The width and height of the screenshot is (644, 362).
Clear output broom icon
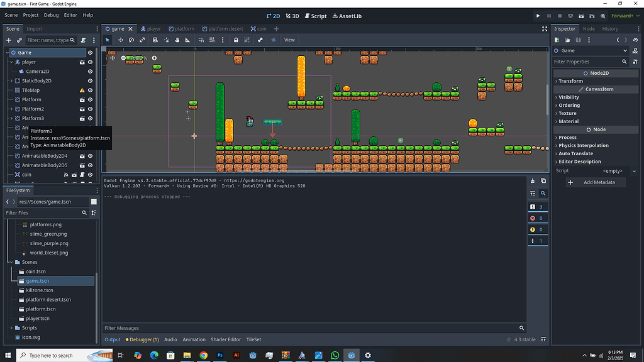pyautogui.click(x=533, y=180)
